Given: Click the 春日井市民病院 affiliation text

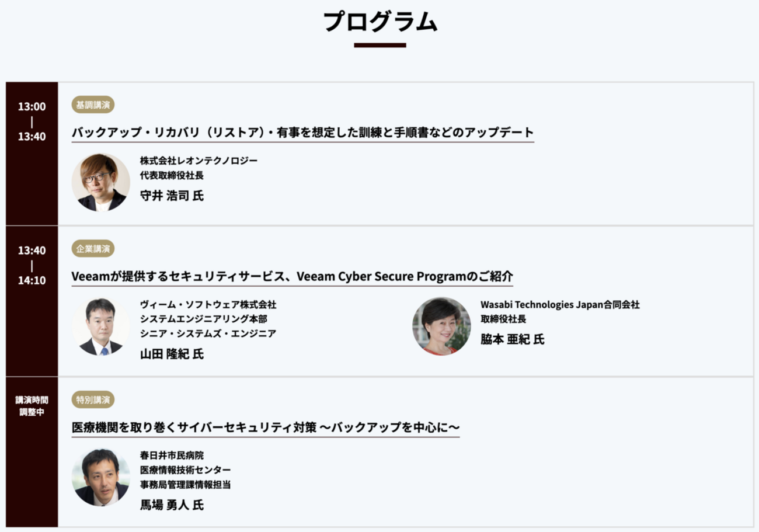Looking at the screenshot, I should coord(172,455).
